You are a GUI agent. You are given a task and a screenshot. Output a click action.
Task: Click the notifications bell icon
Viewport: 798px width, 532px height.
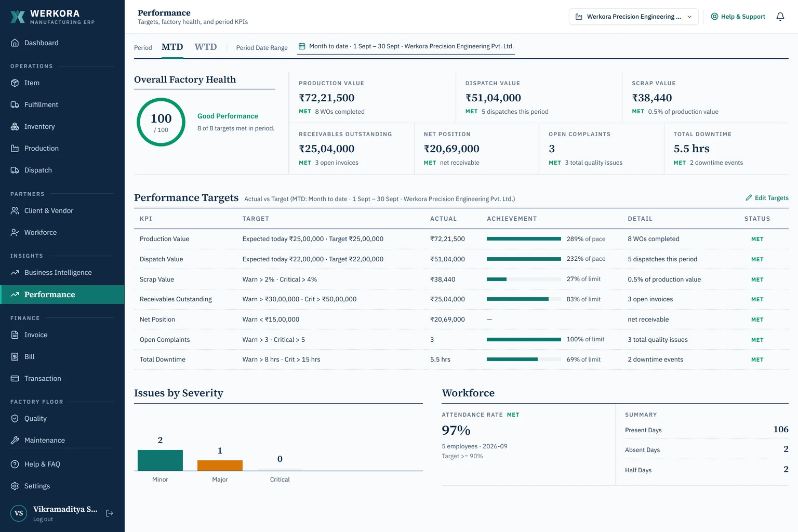point(780,17)
